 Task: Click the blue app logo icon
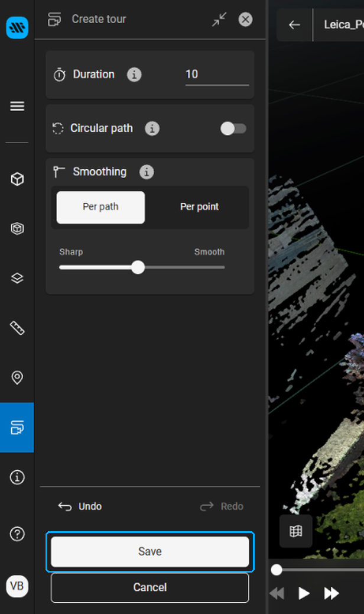click(x=17, y=27)
